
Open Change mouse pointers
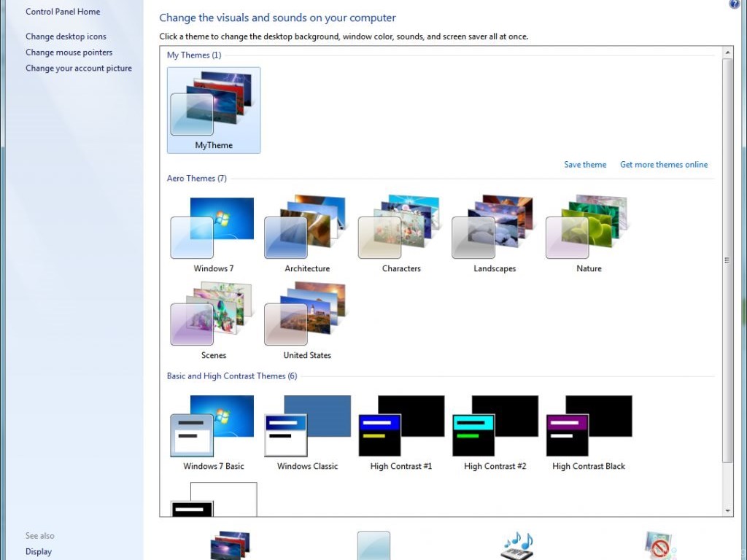coord(69,52)
